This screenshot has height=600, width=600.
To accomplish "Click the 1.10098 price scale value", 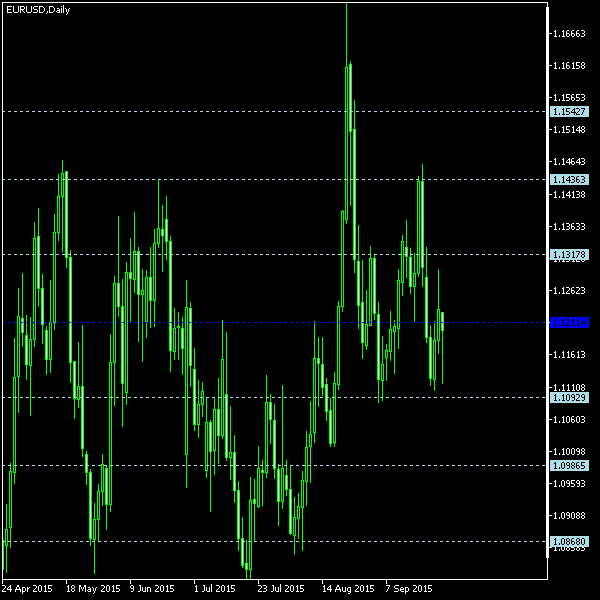I will pyautogui.click(x=569, y=452).
